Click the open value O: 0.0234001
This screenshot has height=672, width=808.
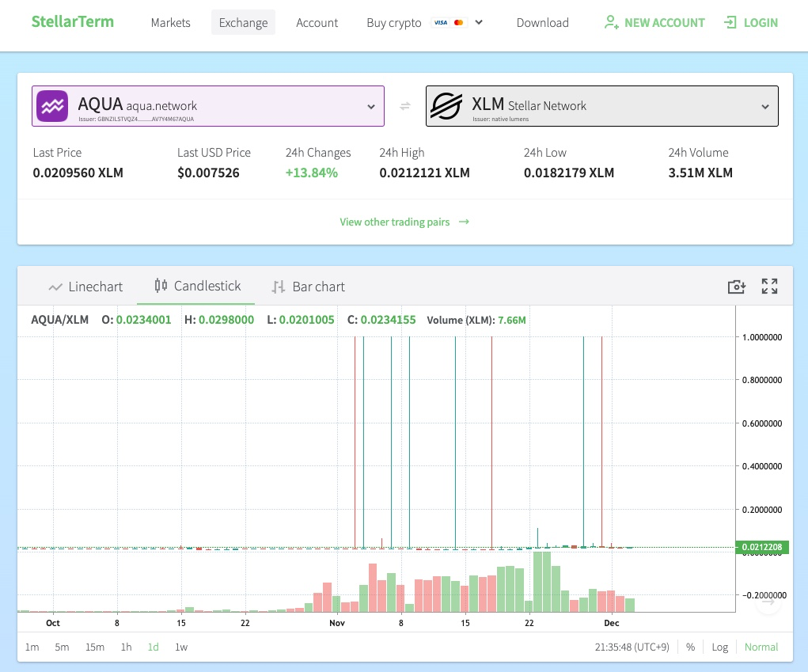point(136,320)
